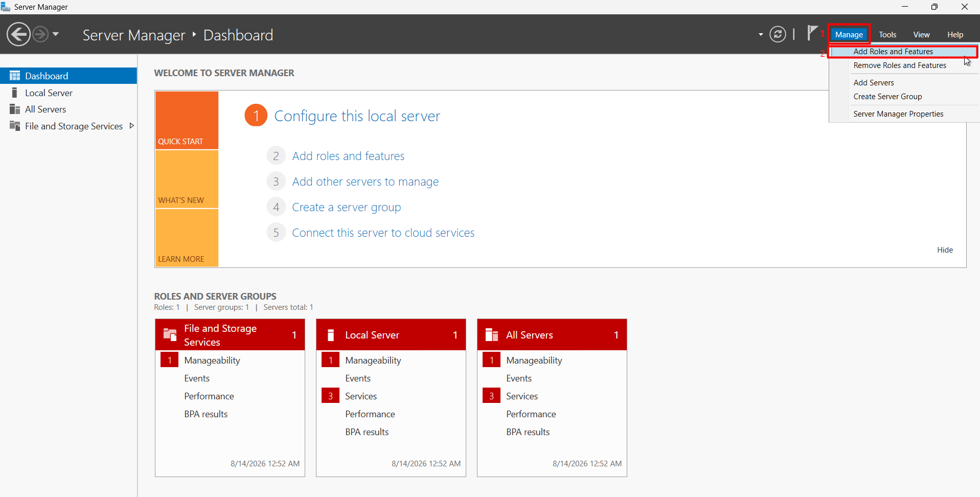Viewport: 980px width, 497px height.
Task: Click the Local Server sidebar icon
Action: coord(15,93)
